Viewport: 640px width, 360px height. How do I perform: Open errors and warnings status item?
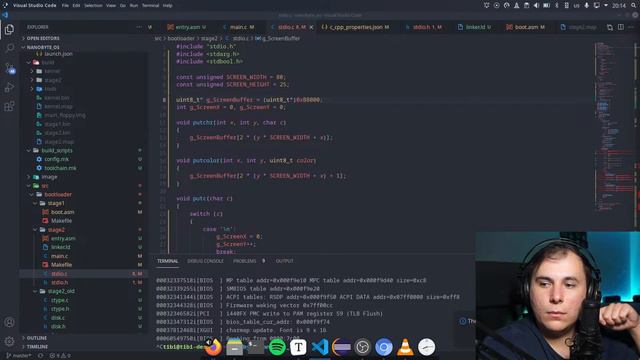60,356
